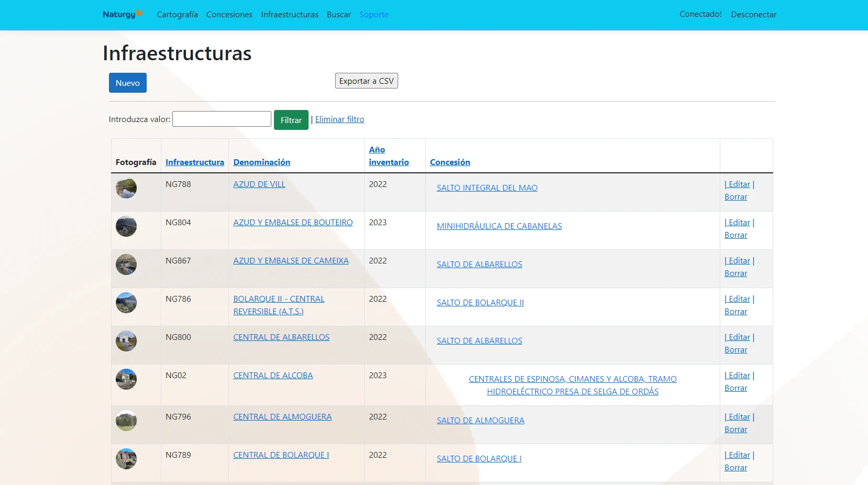Click the Eliminar filtro link
This screenshot has height=485, width=868.
pos(339,119)
